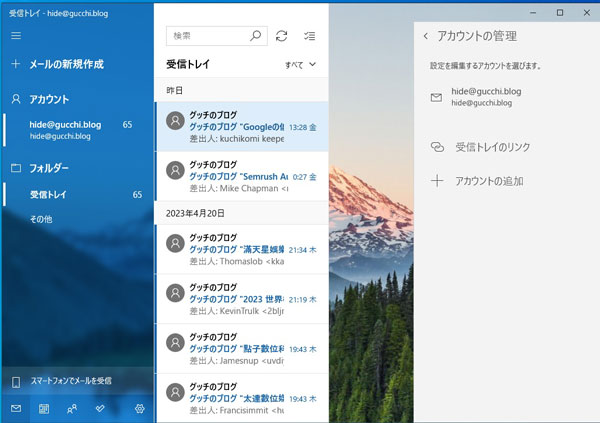This screenshot has height=423, width=600.
Task: Click the アカウント person icon
Action: click(16, 99)
